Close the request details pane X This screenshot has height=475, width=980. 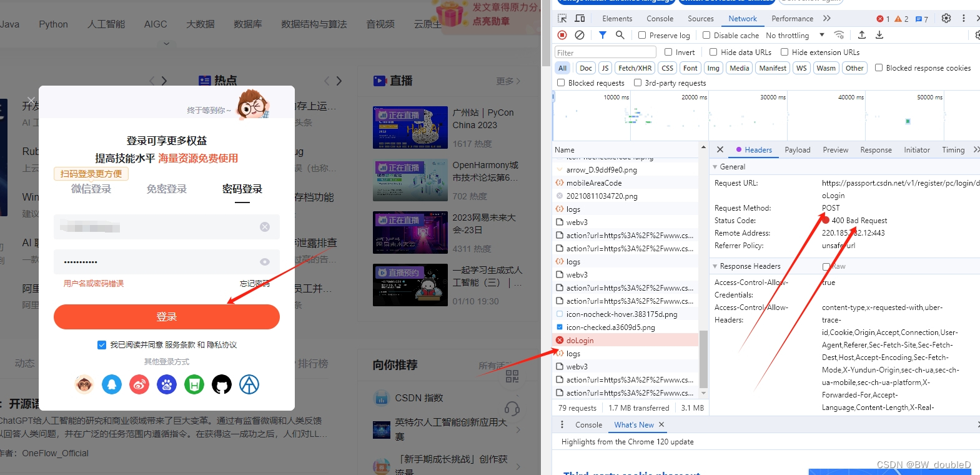pyautogui.click(x=720, y=149)
